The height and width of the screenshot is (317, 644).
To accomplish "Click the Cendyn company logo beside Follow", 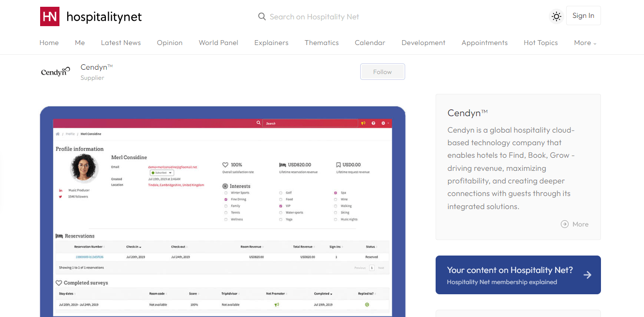I will point(55,72).
